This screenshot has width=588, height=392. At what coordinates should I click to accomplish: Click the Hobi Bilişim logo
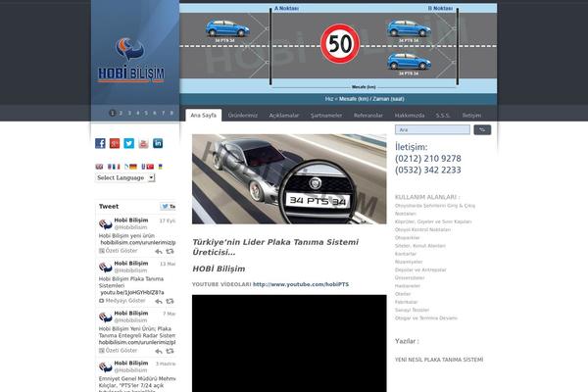tap(131, 60)
